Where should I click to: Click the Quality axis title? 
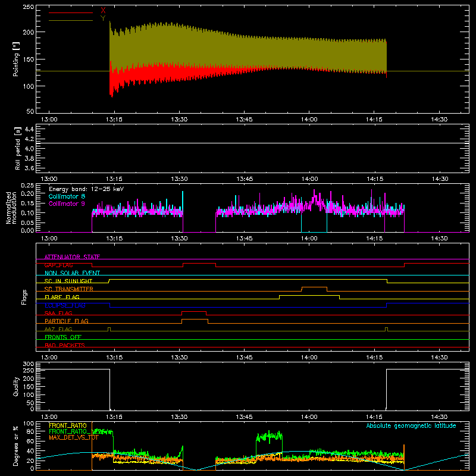[x=16, y=386]
